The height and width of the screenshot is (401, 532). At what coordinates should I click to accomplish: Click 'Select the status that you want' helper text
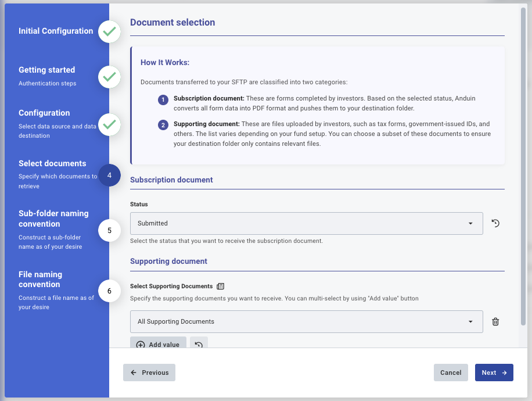point(227,241)
